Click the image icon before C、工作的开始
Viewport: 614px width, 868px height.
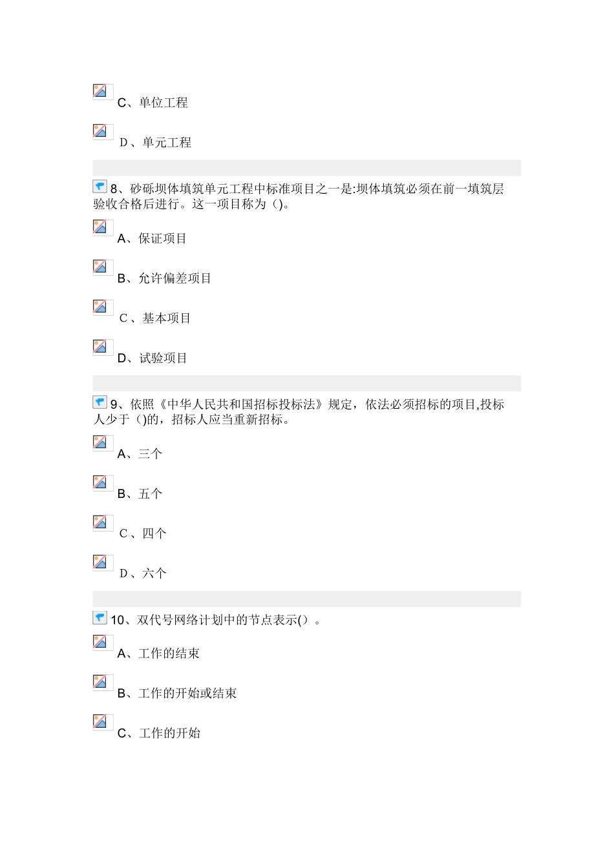pyautogui.click(x=102, y=722)
